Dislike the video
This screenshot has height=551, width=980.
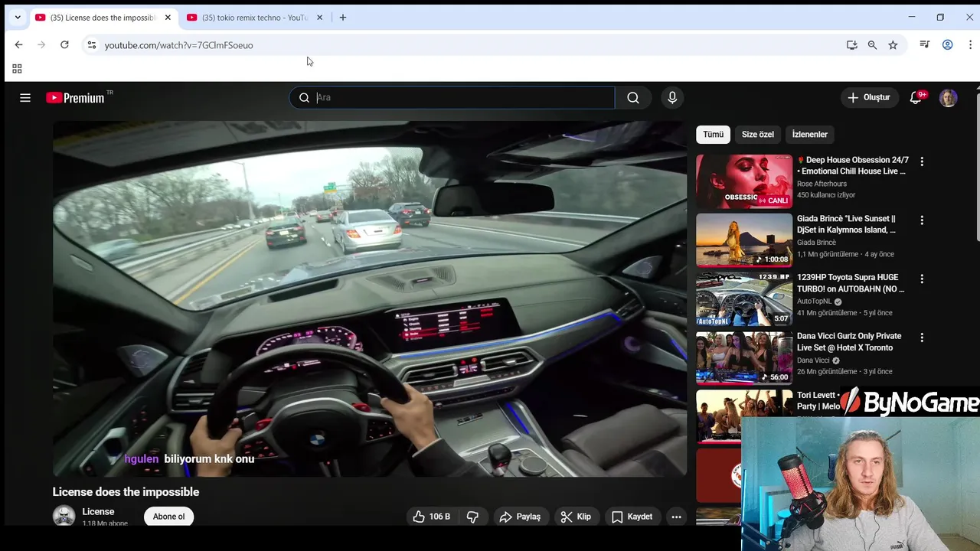pyautogui.click(x=472, y=517)
